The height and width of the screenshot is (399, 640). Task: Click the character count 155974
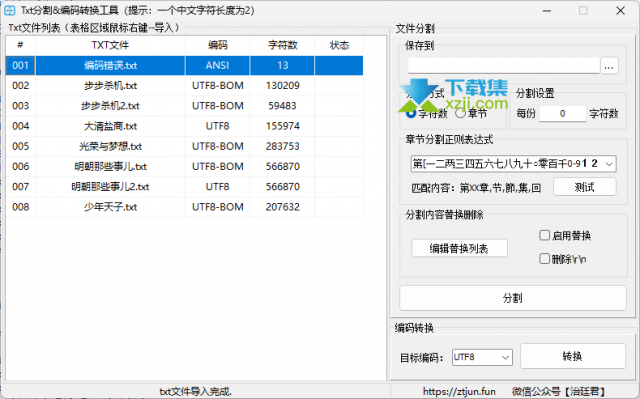coord(282,126)
